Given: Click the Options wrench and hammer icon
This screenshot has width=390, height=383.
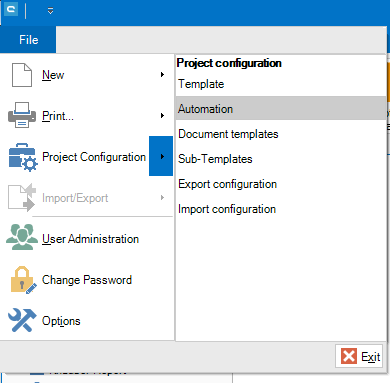Looking at the screenshot, I should coord(22,320).
